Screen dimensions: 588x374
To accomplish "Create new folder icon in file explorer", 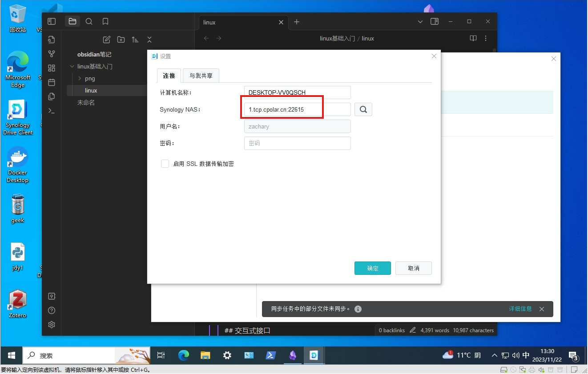I will point(121,40).
